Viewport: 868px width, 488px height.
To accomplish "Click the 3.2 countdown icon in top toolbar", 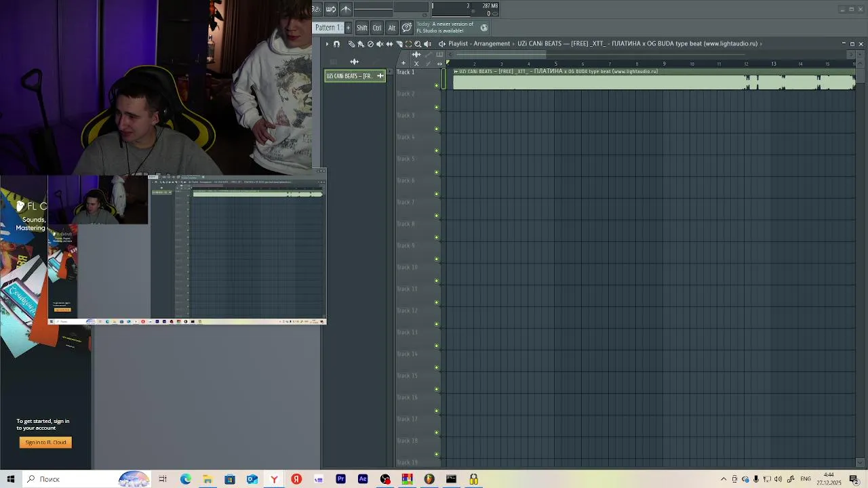I will click(x=316, y=9).
